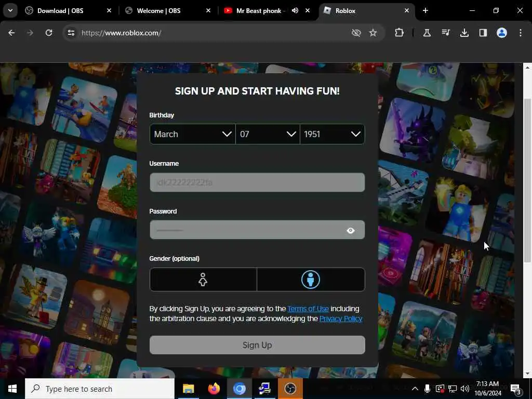Toggle the browser side panel
This screenshot has height=399, width=532.
pyautogui.click(x=483, y=33)
